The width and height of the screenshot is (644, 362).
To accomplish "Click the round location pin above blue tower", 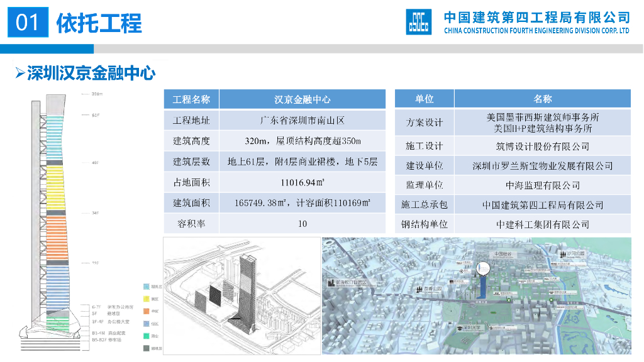I will click(481, 268).
